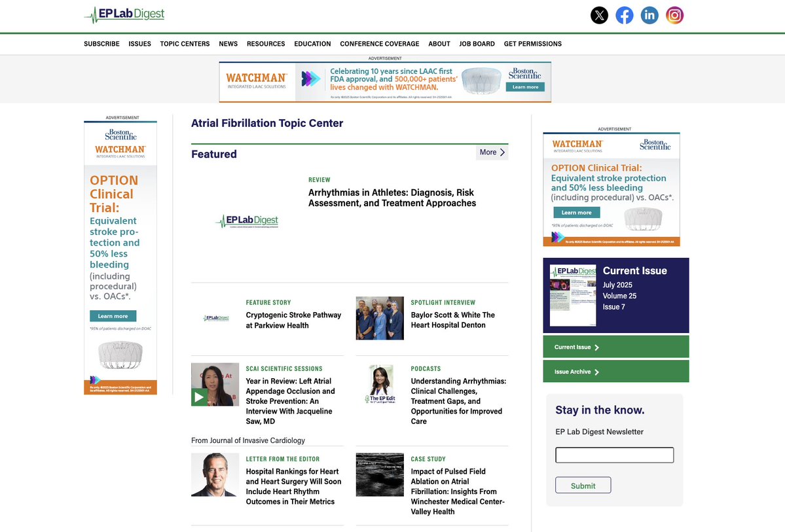Open the GET PERMISSIONS menu item

click(x=533, y=44)
